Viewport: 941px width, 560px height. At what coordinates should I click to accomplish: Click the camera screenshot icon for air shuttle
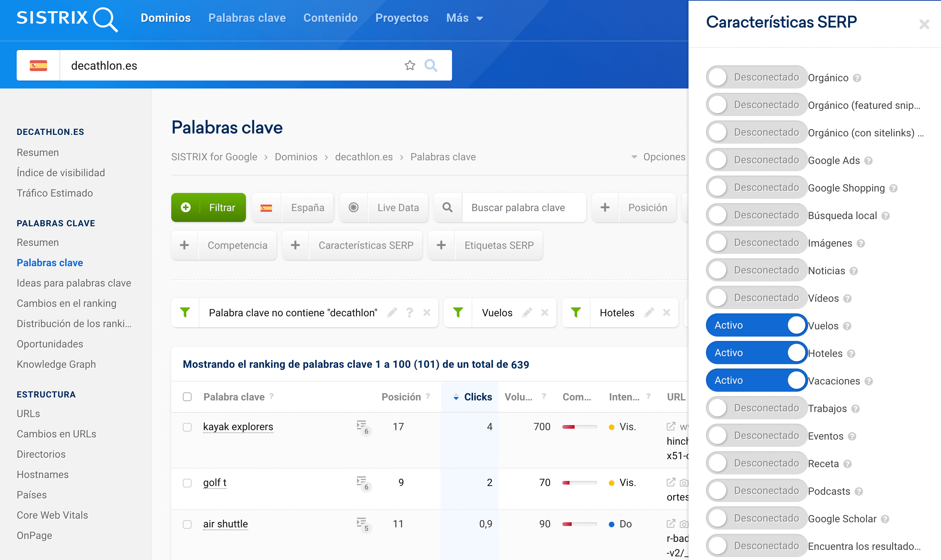point(683,524)
